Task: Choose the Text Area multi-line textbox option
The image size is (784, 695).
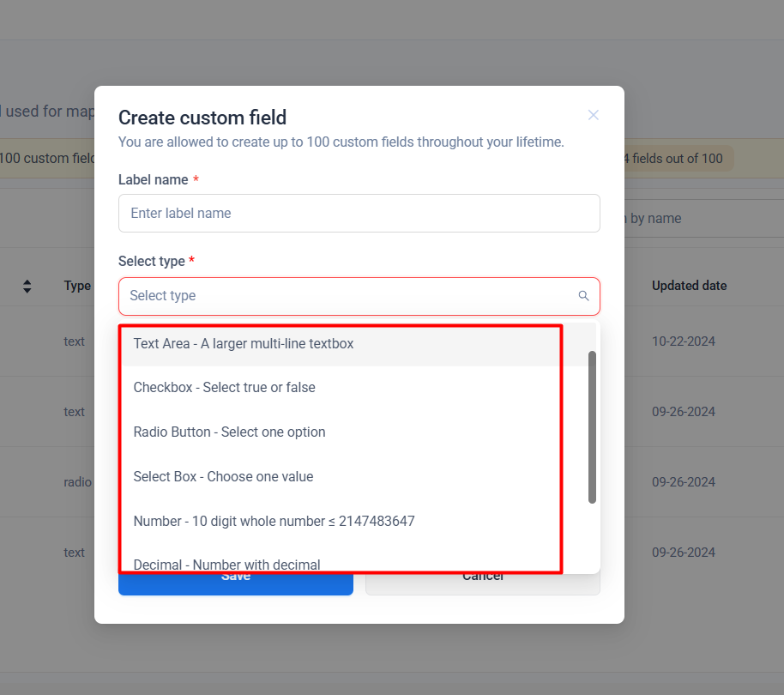Action: click(244, 344)
